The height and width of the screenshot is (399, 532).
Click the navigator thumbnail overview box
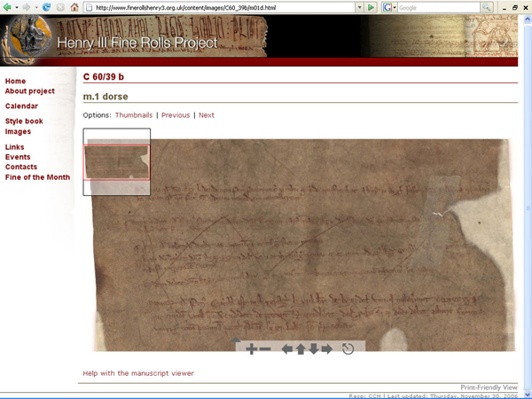click(116, 162)
